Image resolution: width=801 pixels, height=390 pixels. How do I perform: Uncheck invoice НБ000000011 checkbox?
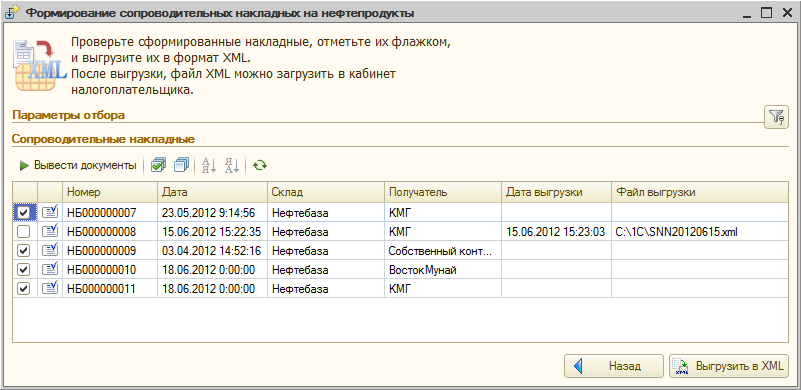click(24, 288)
